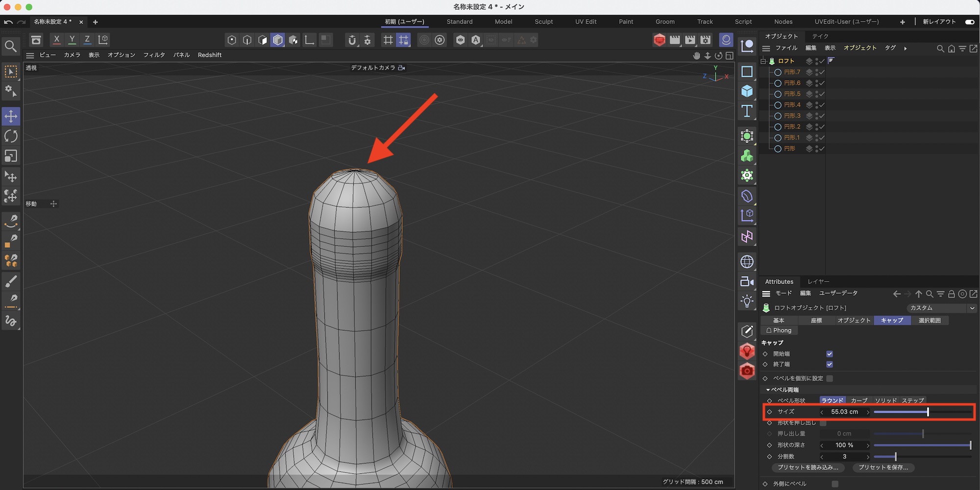Click the Text spline tool icon
This screenshot has width=980, height=490.
[747, 111]
